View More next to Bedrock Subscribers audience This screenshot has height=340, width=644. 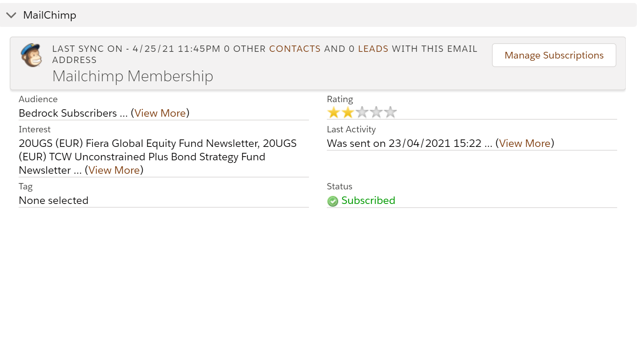(160, 113)
